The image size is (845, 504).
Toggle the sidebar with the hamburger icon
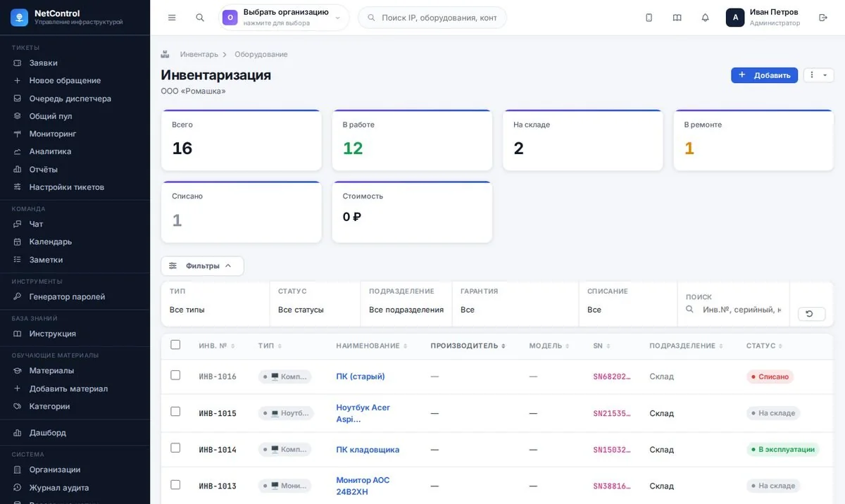coord(172,18)
